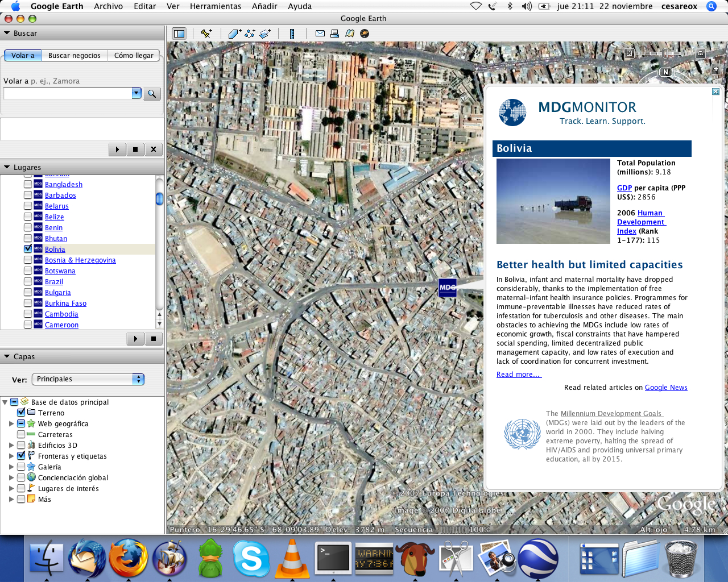728x582 pixels.
Task: Clear search results with the X button
Action: (154, 149)
